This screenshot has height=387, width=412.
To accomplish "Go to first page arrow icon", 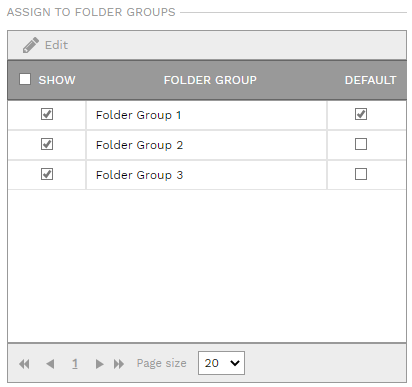I will 24,364.
